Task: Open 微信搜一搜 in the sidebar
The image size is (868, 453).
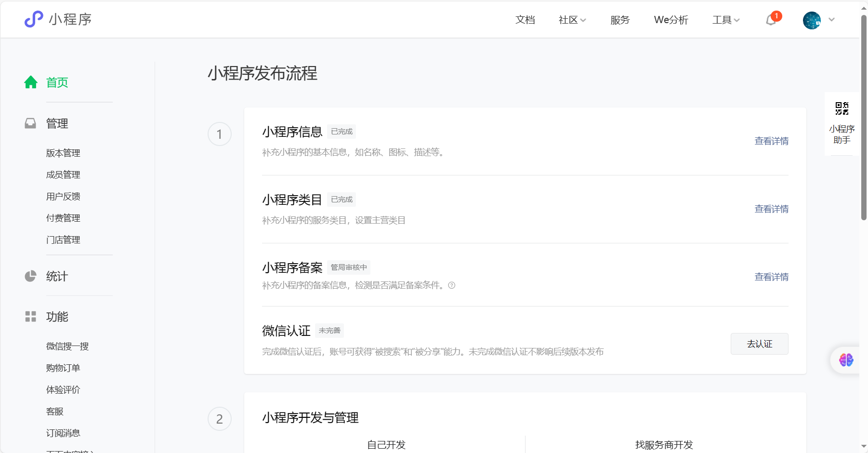Action: pyautogui.click(x=67, y=346)
